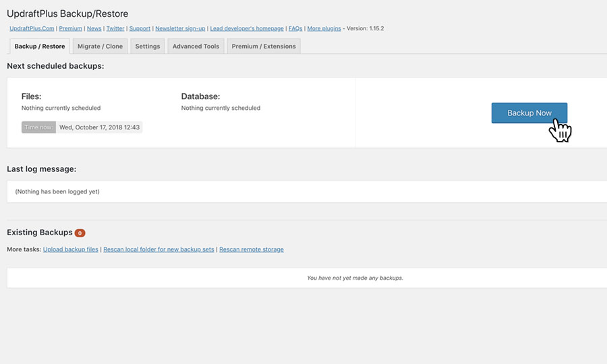607x364 pixels.
Task: Open Lead developer's homepage link
Action: (x=247, y=28)
